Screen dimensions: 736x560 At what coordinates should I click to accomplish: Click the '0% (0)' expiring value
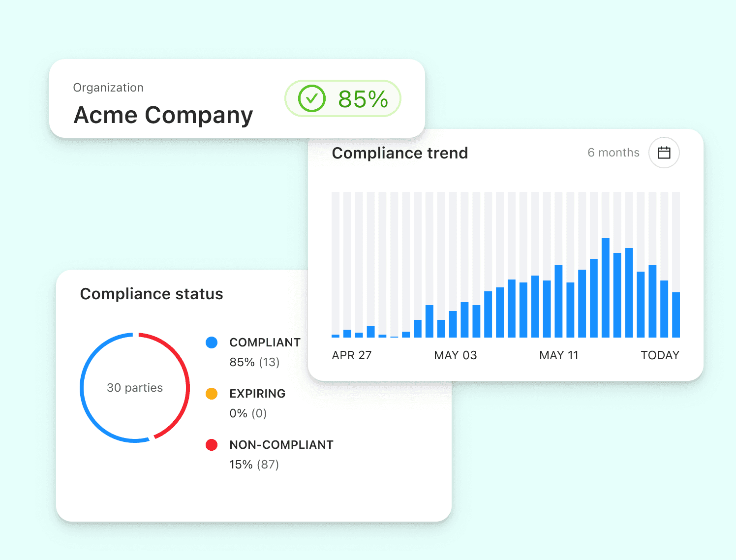point(248,413)
